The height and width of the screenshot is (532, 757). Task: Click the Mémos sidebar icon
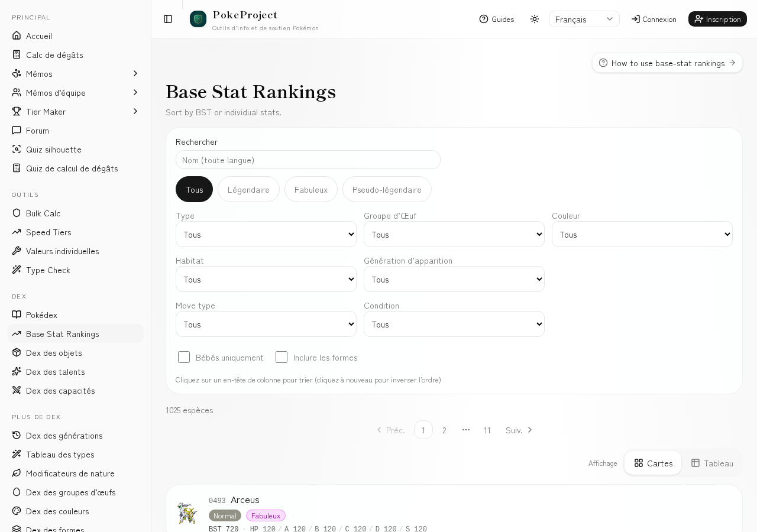[x=17, y=73]
